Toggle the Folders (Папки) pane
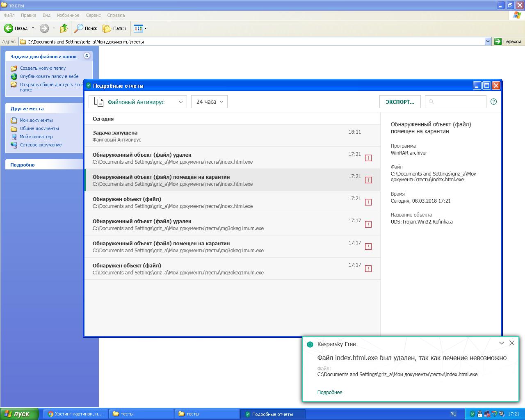 point(114,28)
